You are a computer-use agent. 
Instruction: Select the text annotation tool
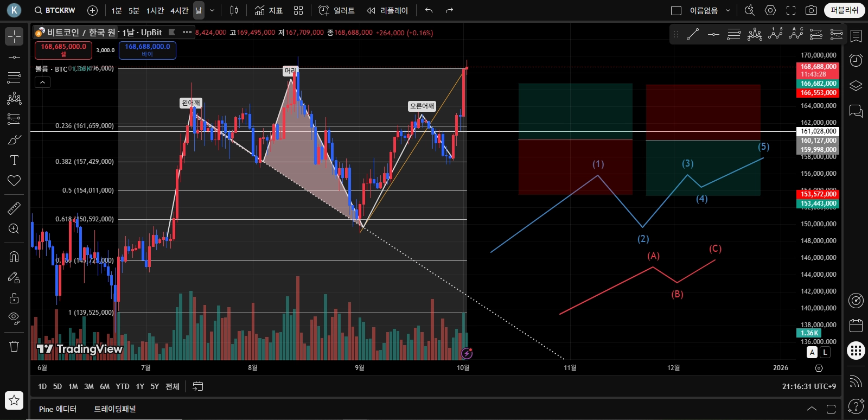tap(14, 160)
